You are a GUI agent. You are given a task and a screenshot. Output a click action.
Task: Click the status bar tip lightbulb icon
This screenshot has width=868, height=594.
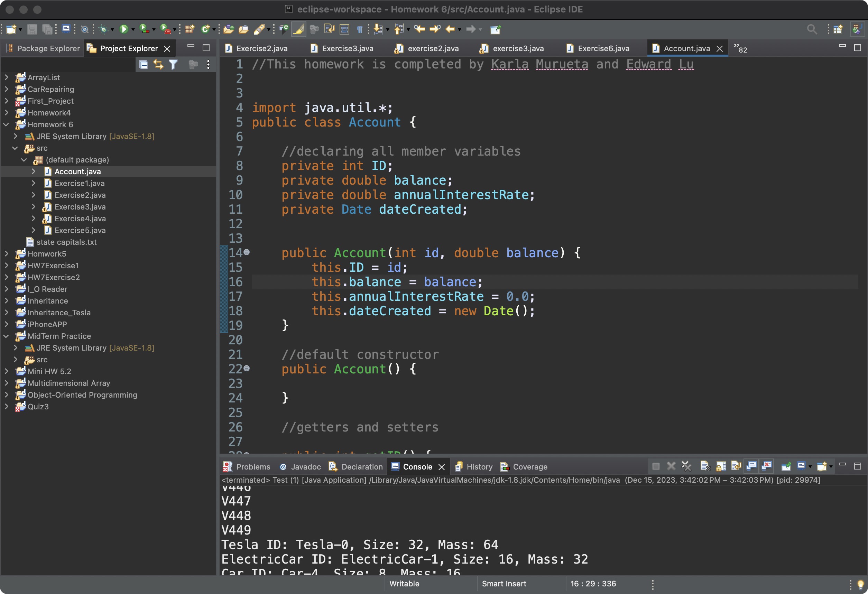pos(860,584)
